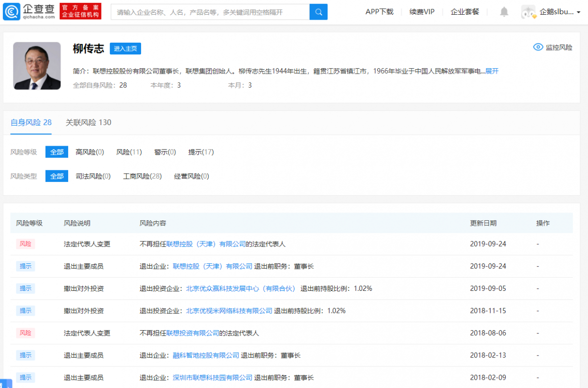Click the Qichacha logo icon
This screenshot has height=388, width=588.
pos(12,12)
